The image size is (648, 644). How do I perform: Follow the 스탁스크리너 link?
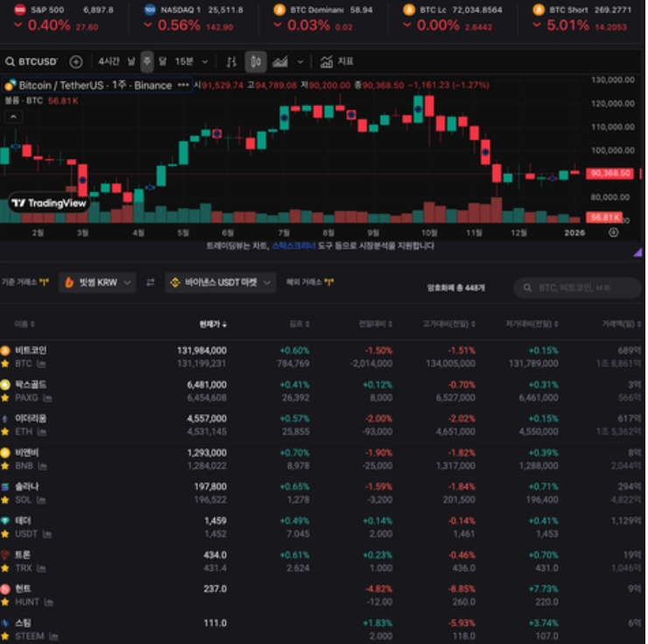pos(294,246)
